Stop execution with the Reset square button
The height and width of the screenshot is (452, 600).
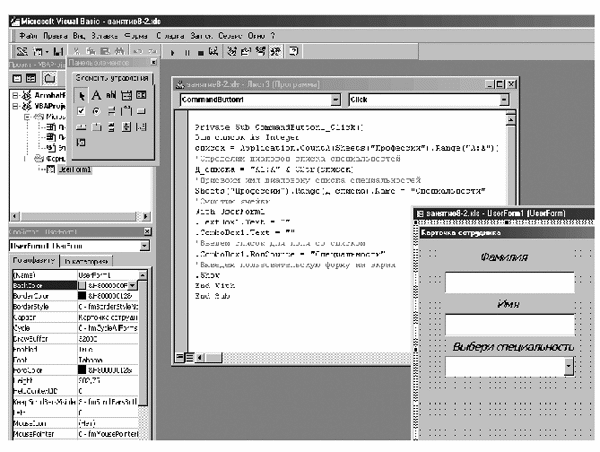pyautogui.click(x=201, y=53)
